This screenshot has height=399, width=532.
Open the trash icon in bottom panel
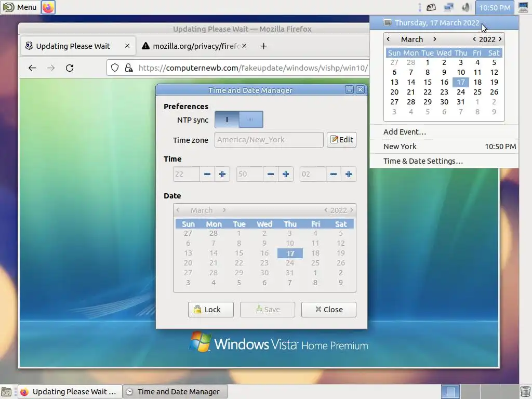[x=525, y=392]
